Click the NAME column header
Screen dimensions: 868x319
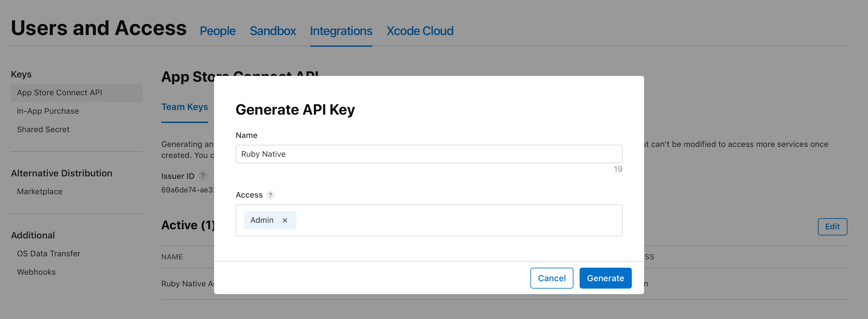click(172, 257)
